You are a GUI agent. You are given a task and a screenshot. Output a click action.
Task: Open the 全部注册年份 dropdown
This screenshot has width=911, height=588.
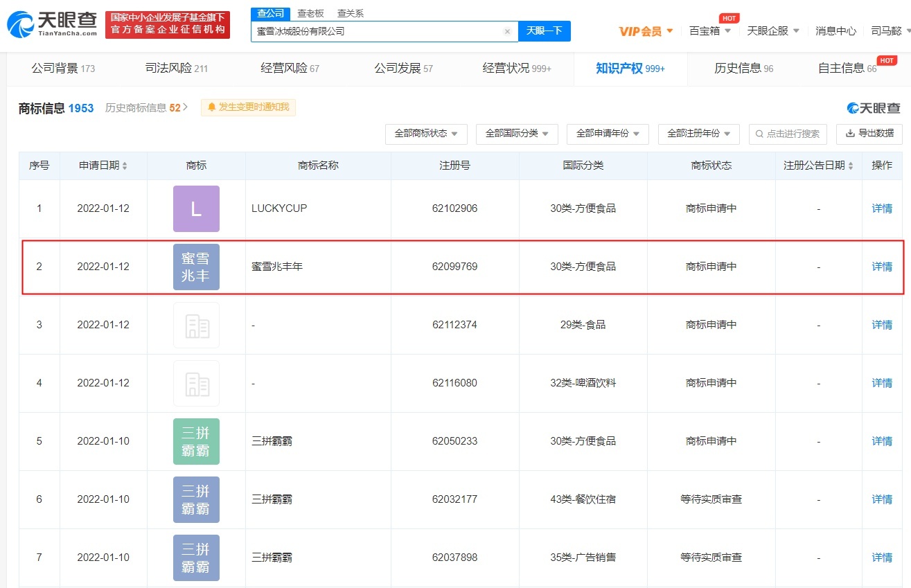tap(698, 134)
